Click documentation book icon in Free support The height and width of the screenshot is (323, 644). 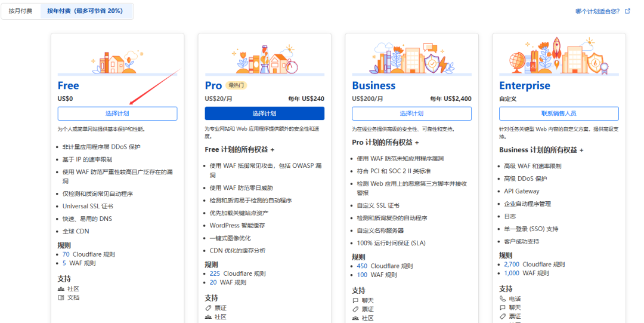pos(61,298)
